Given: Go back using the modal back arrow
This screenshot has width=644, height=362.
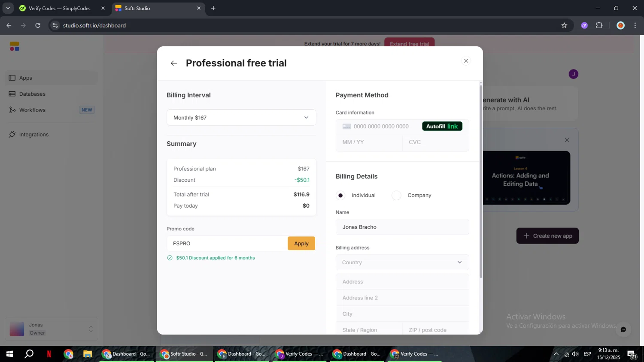Looking at the screenshot, I should 173,63.
